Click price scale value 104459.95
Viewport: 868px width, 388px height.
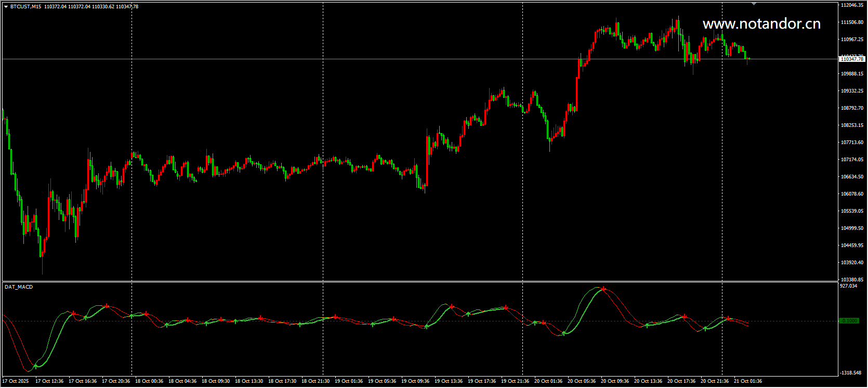[852, 245]
